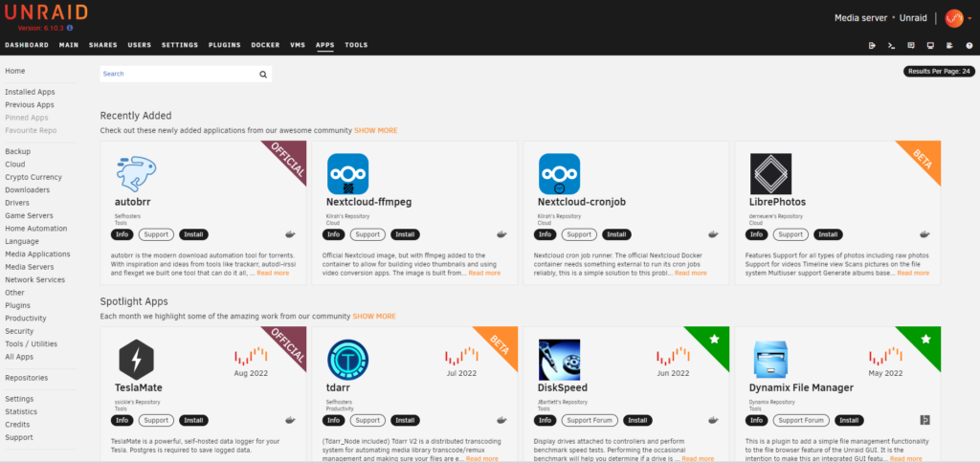Select Media Servers category

click(30, 267)
